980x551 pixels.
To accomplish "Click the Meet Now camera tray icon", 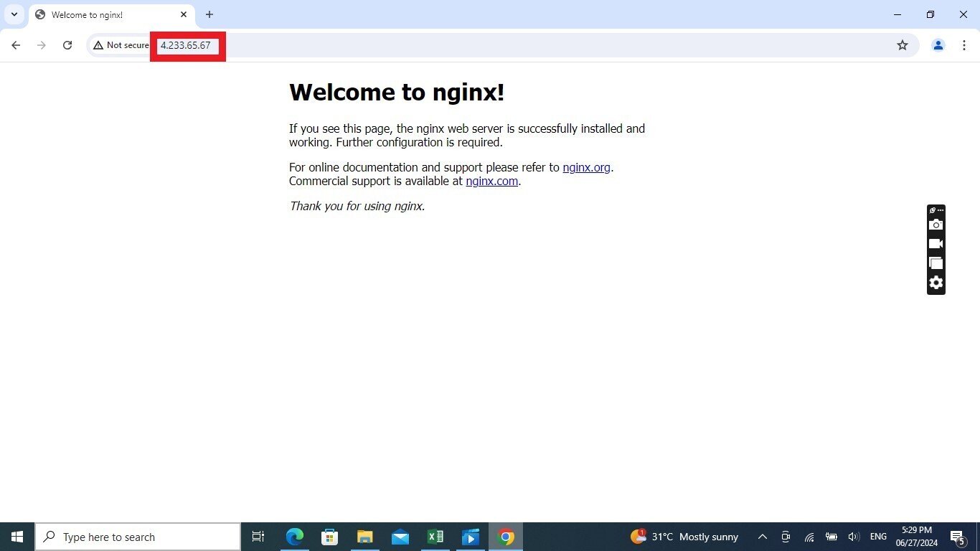I will click(786, 537).
